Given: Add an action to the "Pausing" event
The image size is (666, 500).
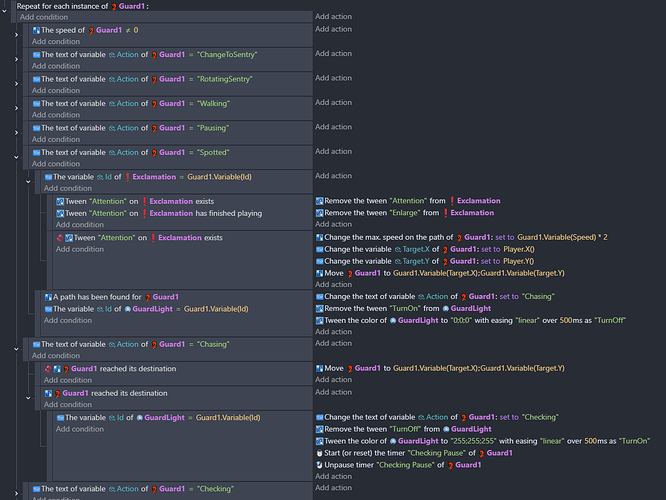Looking at the screenshot, I should pyautogui.click(x=333, y=127).
